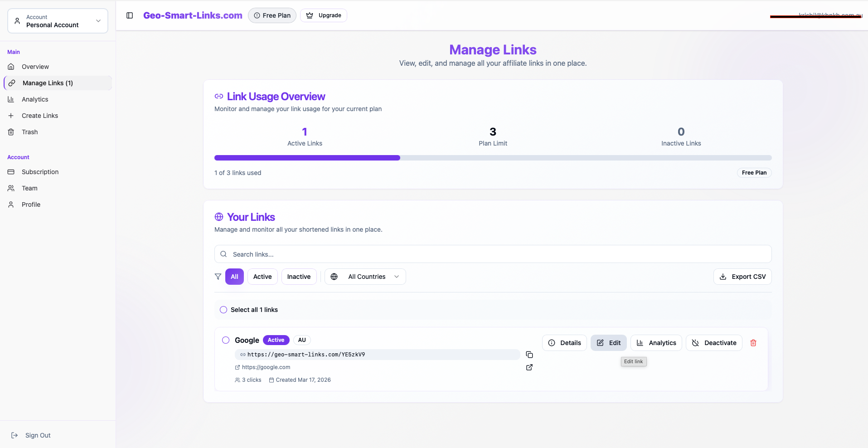The height and width of the screenshot is (448, 868).
Task: Click the Active status badge
Action: pyautogui.click(x=276, y=340)
